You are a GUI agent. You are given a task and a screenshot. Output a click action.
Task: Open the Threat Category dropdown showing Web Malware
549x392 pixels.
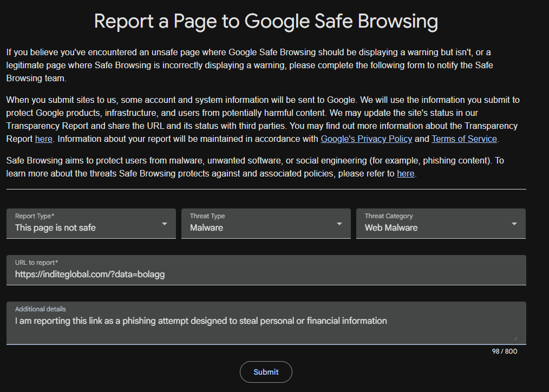[441, 223]
